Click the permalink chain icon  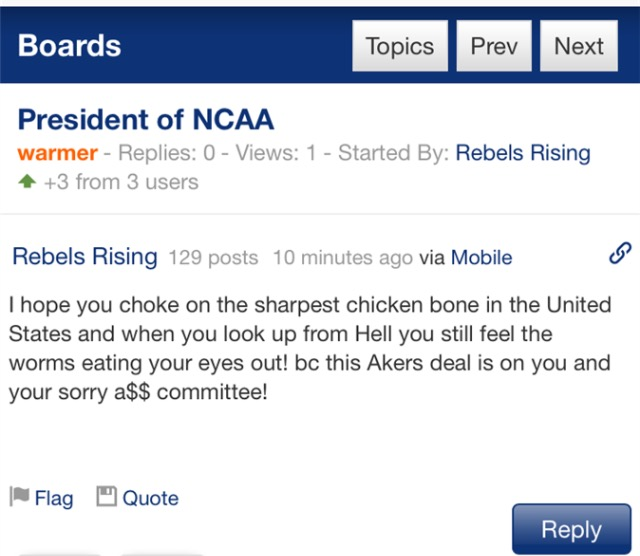coord(619,255)
